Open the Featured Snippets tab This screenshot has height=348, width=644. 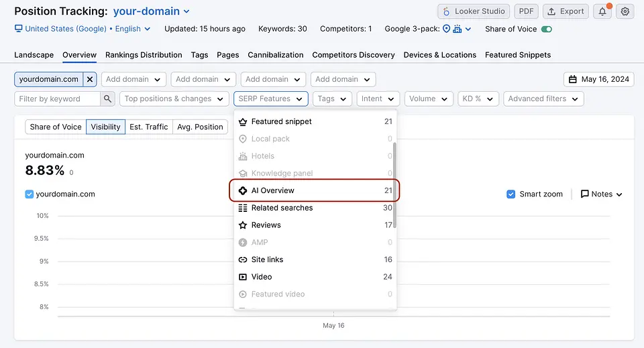517,55
